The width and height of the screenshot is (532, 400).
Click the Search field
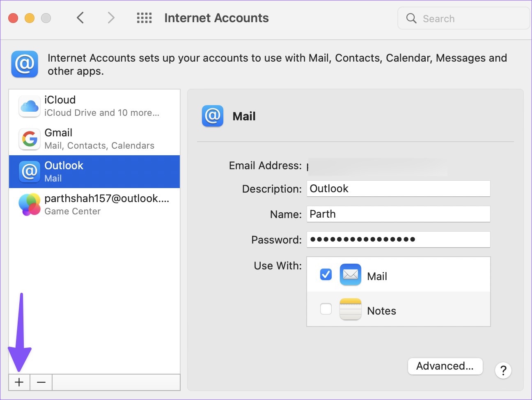point(464,18)
